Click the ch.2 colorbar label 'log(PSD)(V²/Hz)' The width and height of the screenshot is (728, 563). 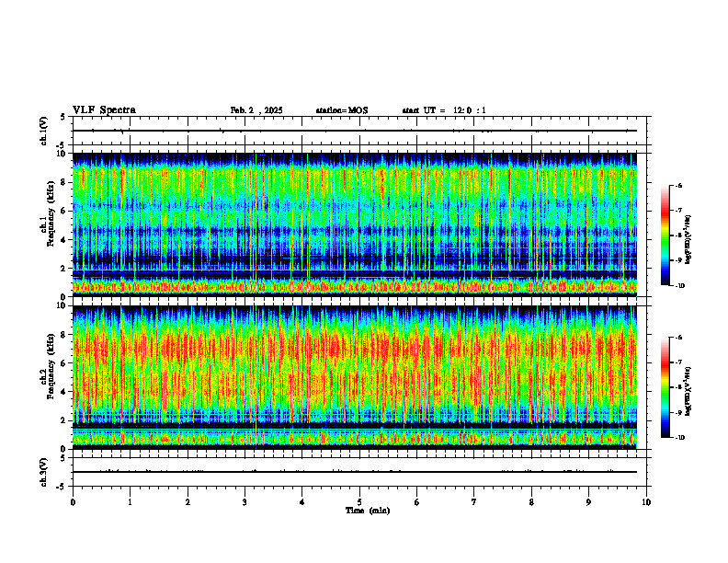tap(688, 391)
